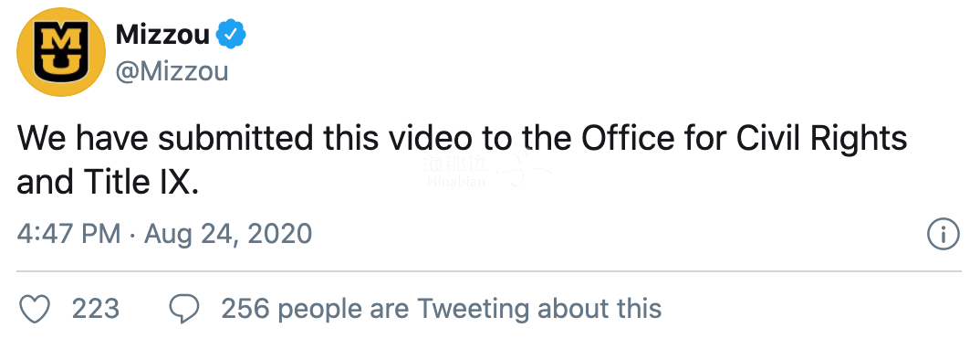Click the 'and Title IX.' line
Image resolution: width=980 pixels, height=338 pixels.
click(108, 182)
